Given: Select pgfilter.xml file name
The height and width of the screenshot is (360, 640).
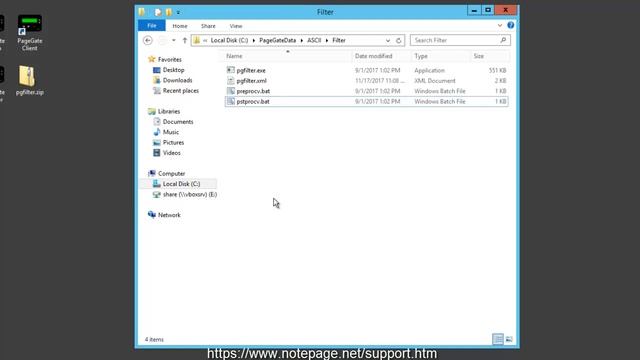Looking at the screenshot, I should pos(251,81).
